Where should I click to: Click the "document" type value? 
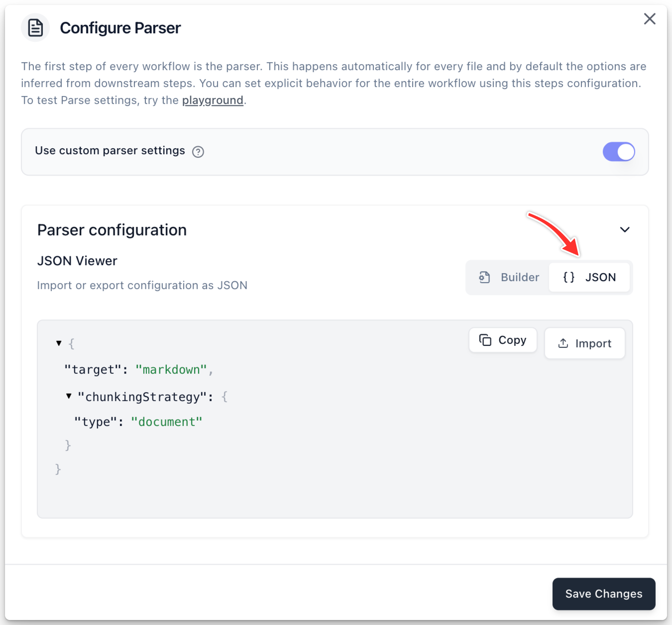(x=167, y=422)
